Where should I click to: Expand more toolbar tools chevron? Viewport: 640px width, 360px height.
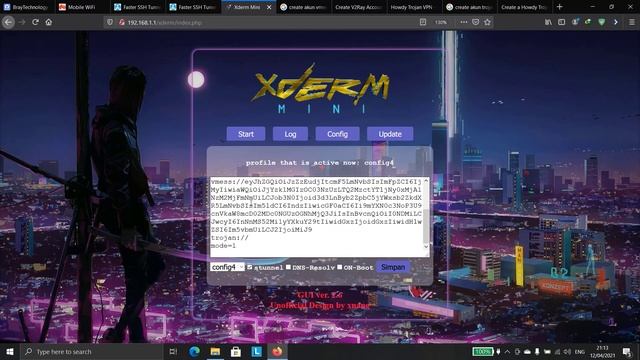(616, 22)
